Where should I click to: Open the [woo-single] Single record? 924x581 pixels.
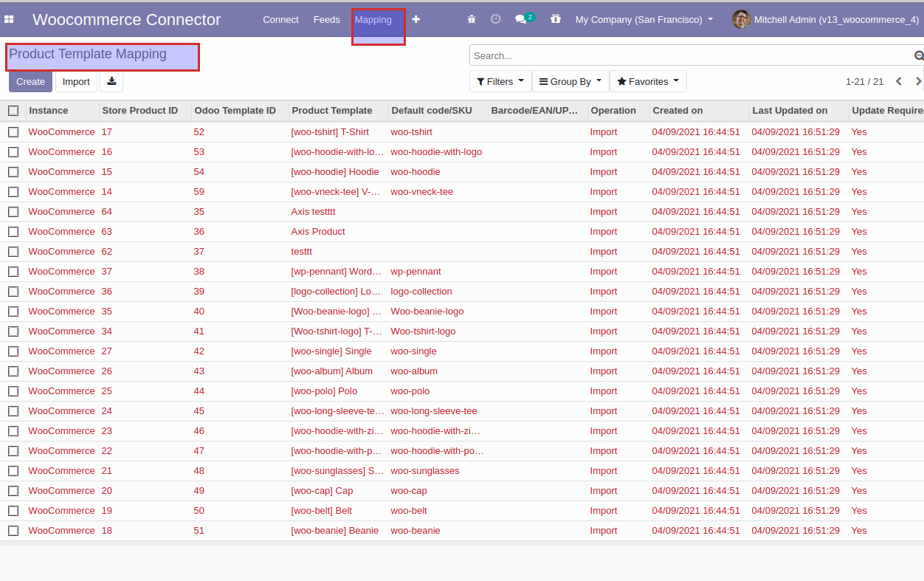(331, 351)
